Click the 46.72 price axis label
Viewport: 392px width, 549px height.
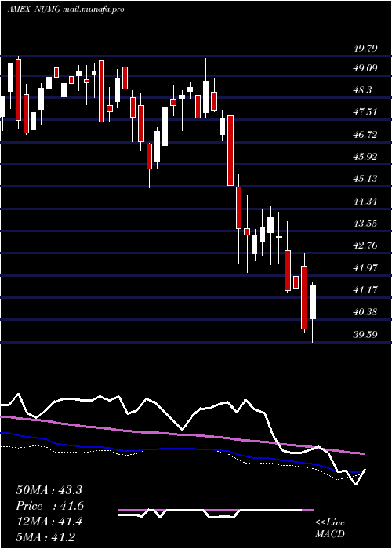point(365,134)
